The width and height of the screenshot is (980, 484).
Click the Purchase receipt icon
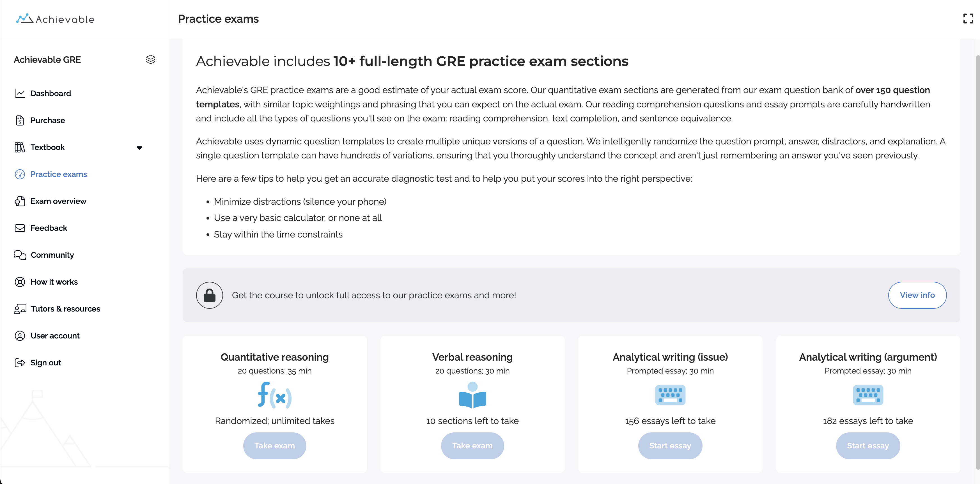[20, 121]
